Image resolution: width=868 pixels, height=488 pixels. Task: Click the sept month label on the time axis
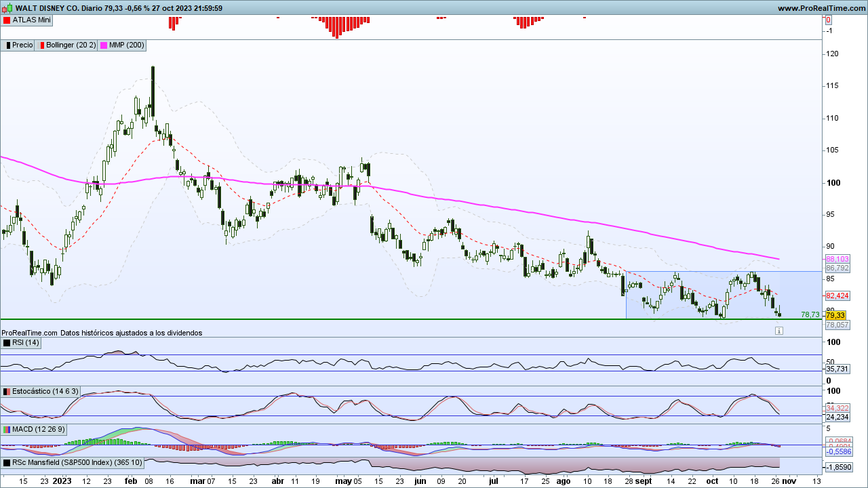[x=644, y=481]
